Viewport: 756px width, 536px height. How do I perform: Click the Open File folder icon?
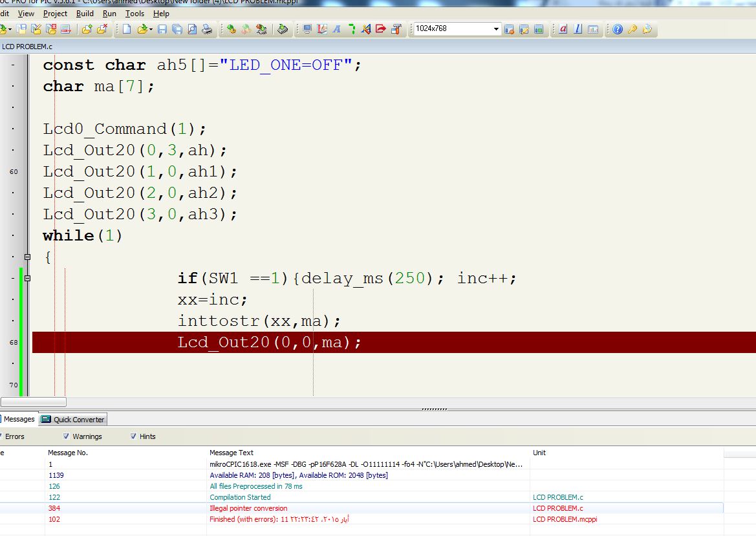point(142,29)
